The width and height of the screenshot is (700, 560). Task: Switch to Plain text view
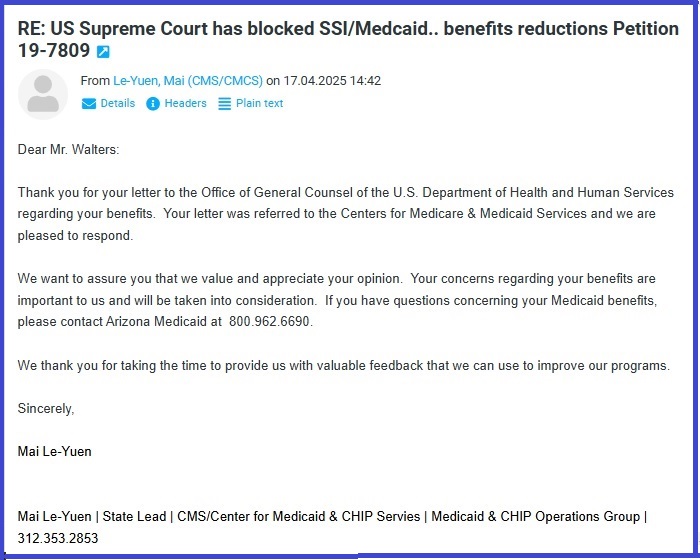point(259,104)
